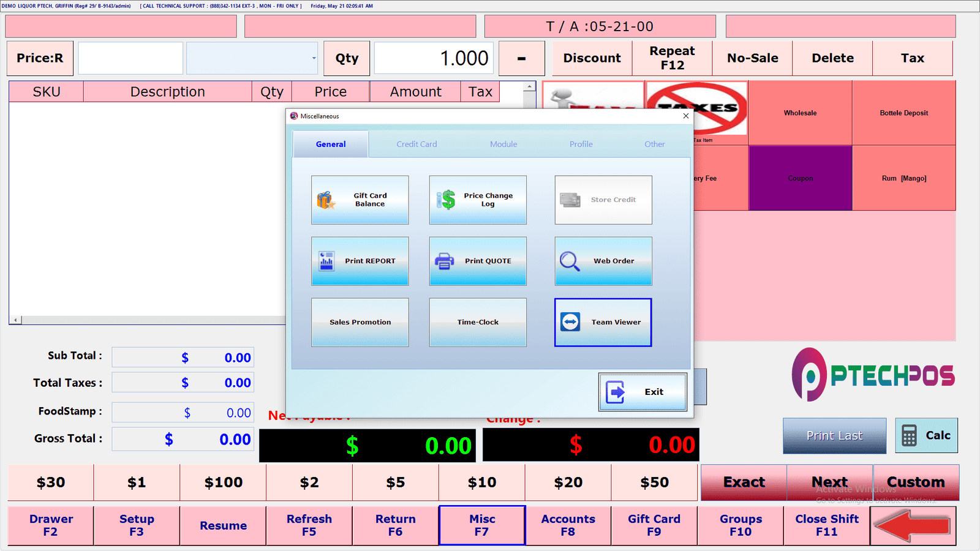This screenshot has width=980, height=551.
Task: Click the quantity field showing 1.000
Action: pyautogui.click(x=434, y=58)
